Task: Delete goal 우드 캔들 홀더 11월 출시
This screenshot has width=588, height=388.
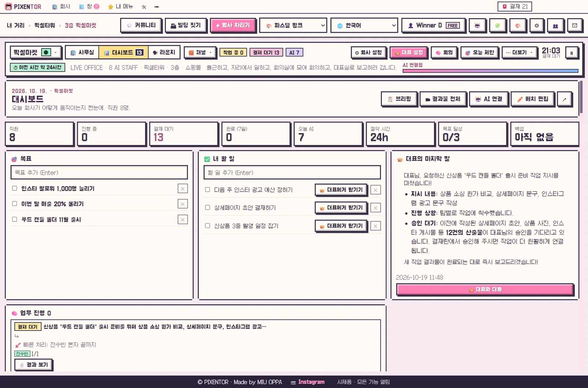Action: [x=183, y=220]
